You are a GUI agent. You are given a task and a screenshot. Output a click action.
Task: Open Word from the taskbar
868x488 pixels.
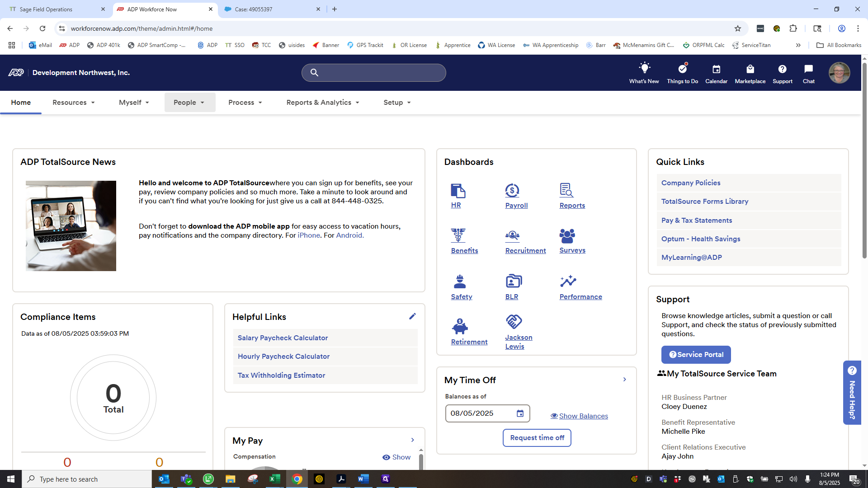pos(363,479)
